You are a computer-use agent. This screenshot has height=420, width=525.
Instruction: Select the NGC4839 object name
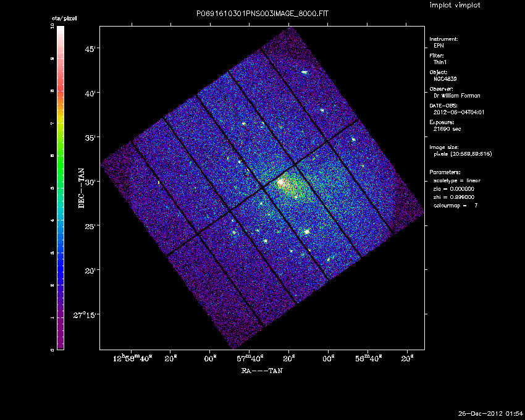pyautogui.click(x=445, y=79)
